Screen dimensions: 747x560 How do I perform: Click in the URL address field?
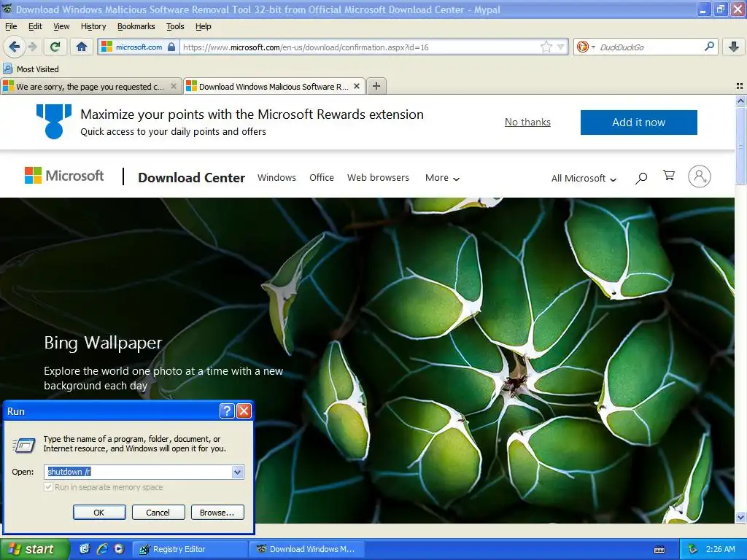360,47
